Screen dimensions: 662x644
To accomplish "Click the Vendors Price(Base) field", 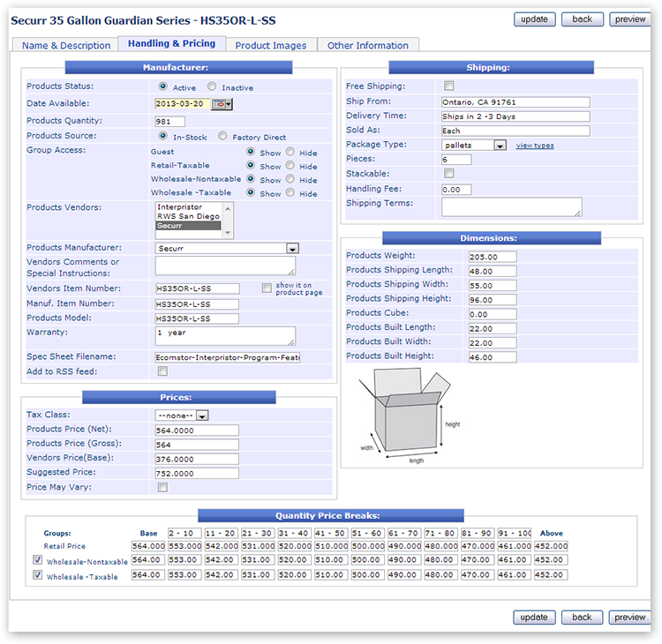I will 197,459.
